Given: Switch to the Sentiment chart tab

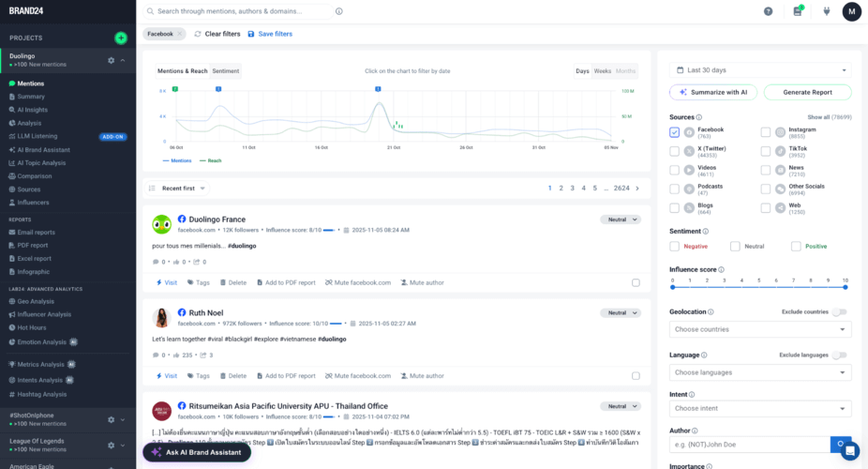Looking at the screenshot, I should [226, 71].
